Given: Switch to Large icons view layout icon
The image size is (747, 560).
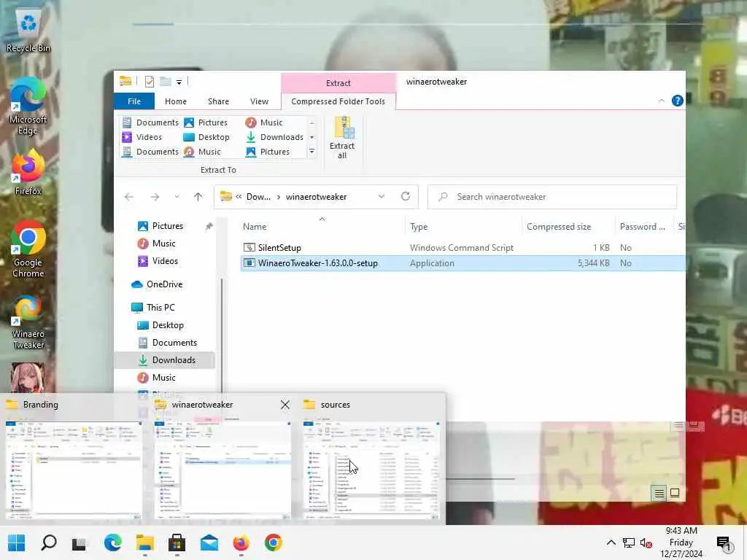Looking at the screenshot, I should click(x=675, y=494).
